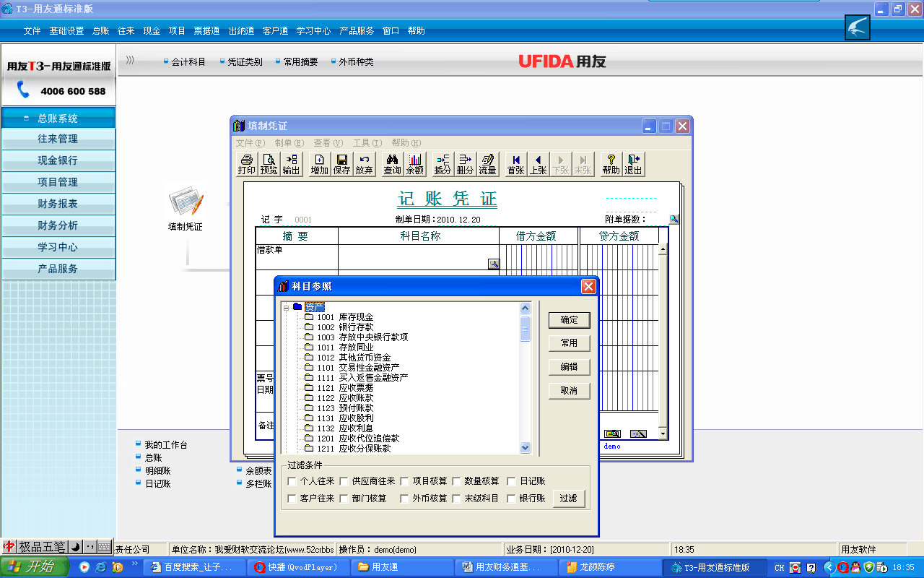This screenshot has width=924, height=578.
Task: Toggle the 部门核算 filter checkbox
Action: [344, 499]
